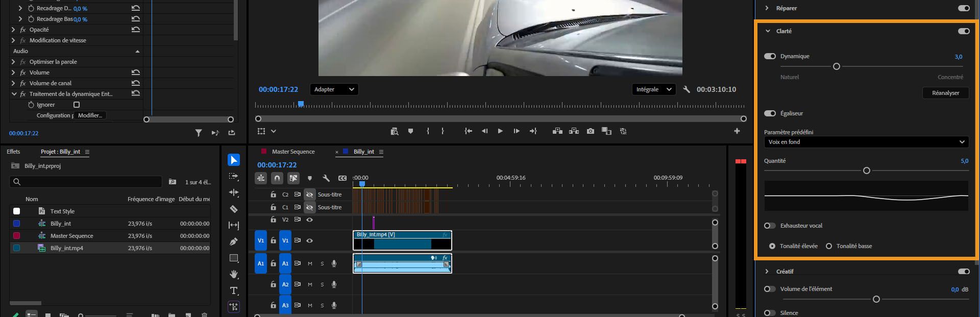Select the Selection arrow tool
The width and height of the screenshot is (980, 317).
(x=234, y=160)
